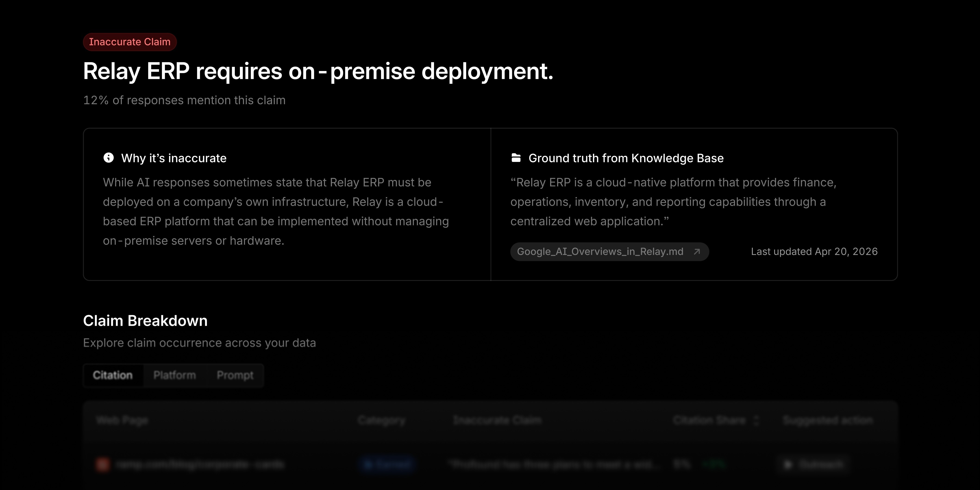This screenshot has height=490, width=980.
Task: Click Explore claim occurrence across your data subtitle
Action: coord(199,343)
